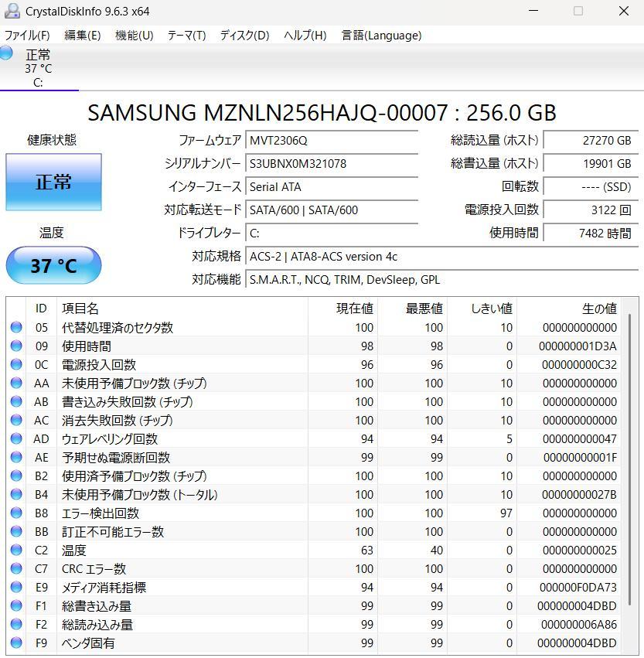Viewport: 644px width, 658px height.
Task: Click status orb of row AB 書き込み失敗回数
Action: coord(16,401)
